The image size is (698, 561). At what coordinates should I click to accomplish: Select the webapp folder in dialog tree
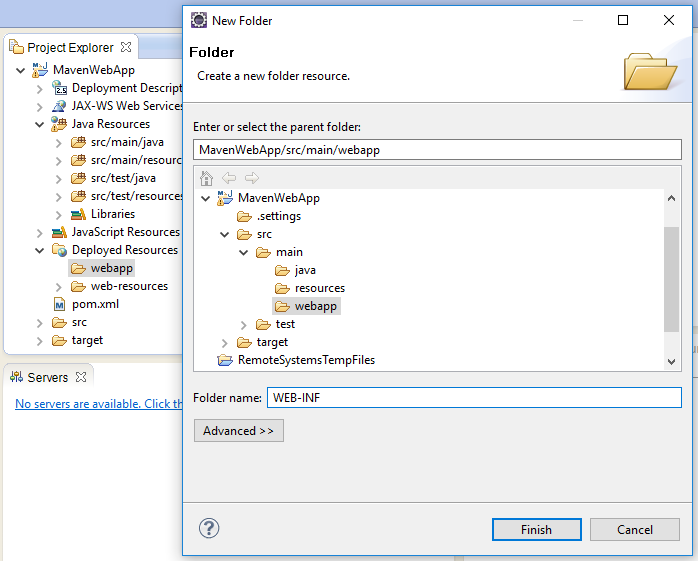pos(306,306)
